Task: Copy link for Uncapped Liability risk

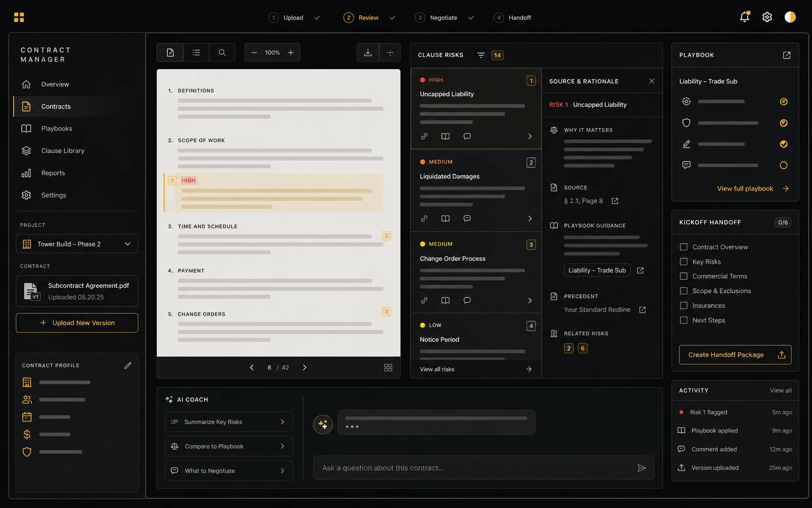Action: point(424,136)
